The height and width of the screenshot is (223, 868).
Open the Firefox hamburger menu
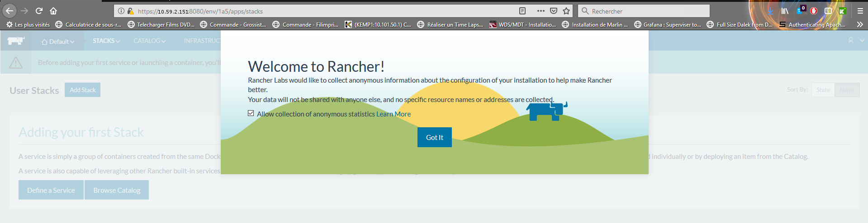tap(860, 11)
